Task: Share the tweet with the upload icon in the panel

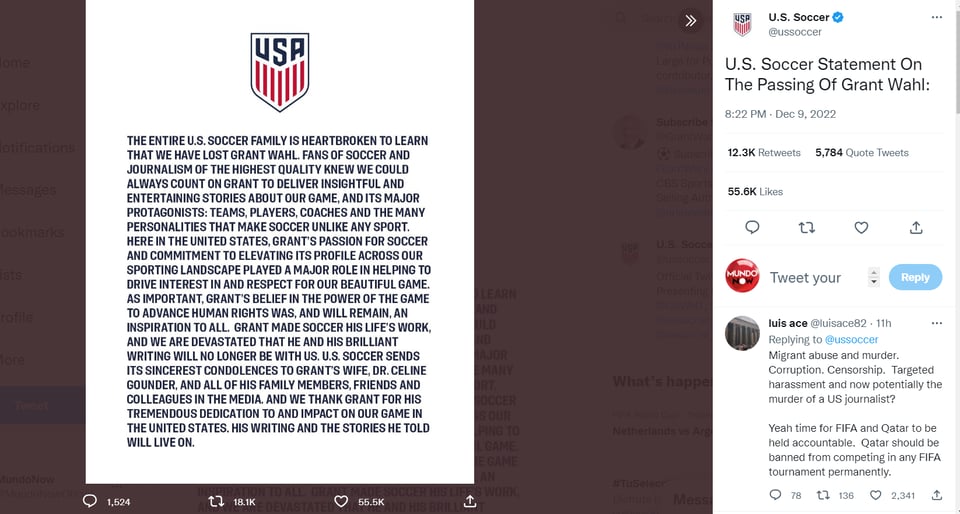Action: pos(916,228)
